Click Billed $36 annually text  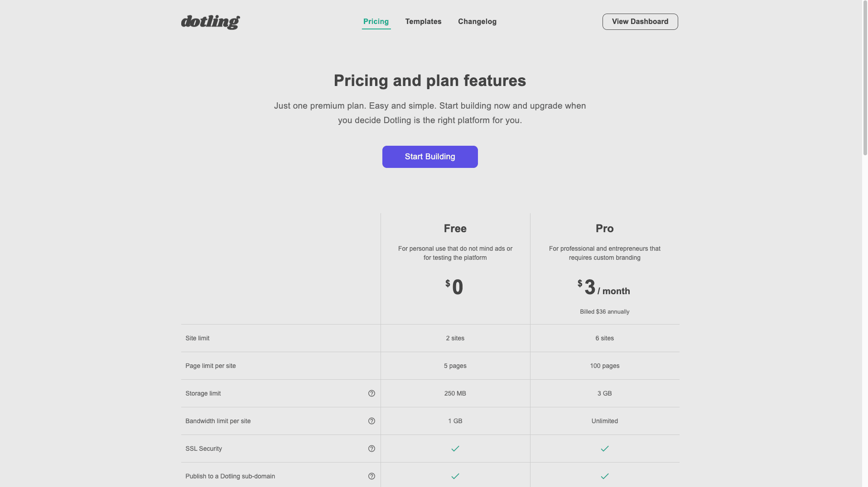604,312
